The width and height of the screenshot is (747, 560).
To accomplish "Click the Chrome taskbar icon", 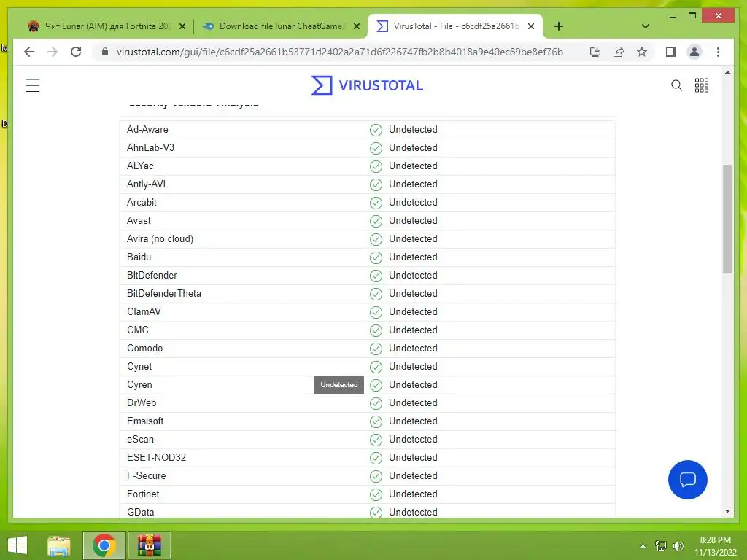I will (104, 545).
